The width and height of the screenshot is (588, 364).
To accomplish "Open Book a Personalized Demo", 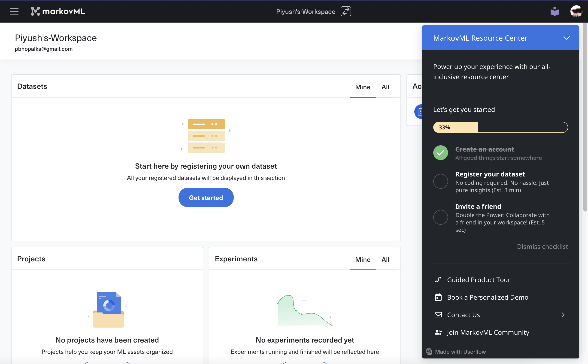I will 488,297.
